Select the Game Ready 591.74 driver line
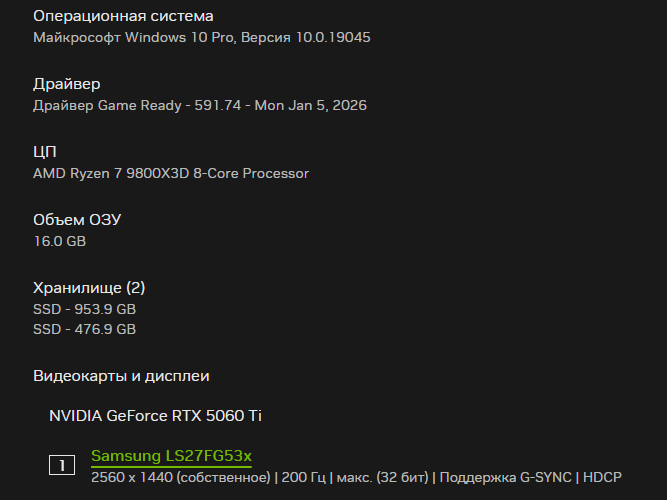Image resolution: width=667 pixels, height=500 pixels. [x=200, y=105]
